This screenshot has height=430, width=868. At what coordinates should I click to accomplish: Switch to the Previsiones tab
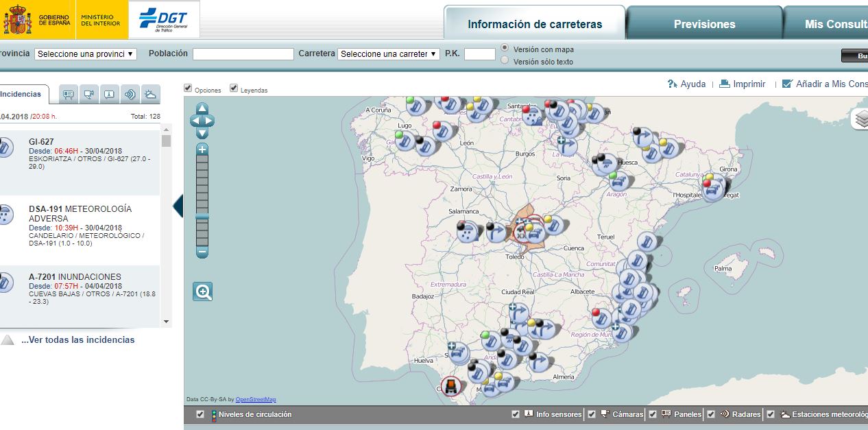[x=704, y=23]
